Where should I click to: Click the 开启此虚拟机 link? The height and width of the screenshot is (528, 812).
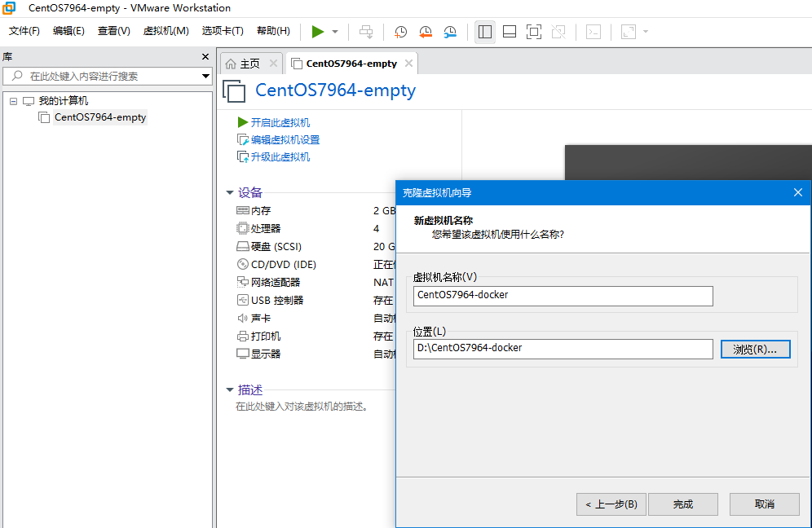(280, 123)
